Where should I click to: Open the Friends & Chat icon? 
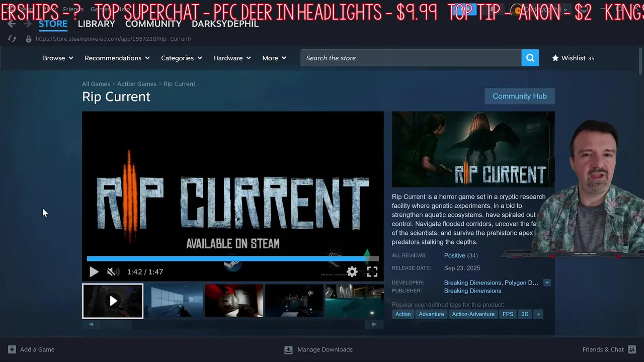[x=631, y=349]
